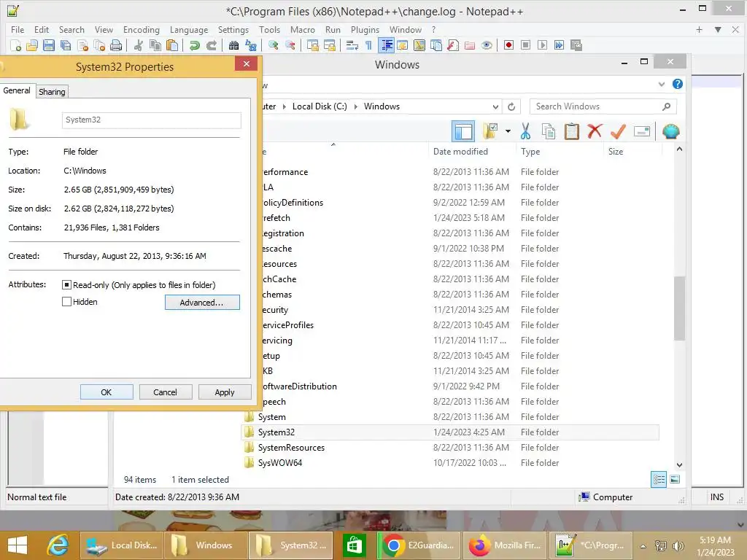This screenshot has height=560, width=747.
Task: Click the Windows Start button
Action: pos(18,545)
